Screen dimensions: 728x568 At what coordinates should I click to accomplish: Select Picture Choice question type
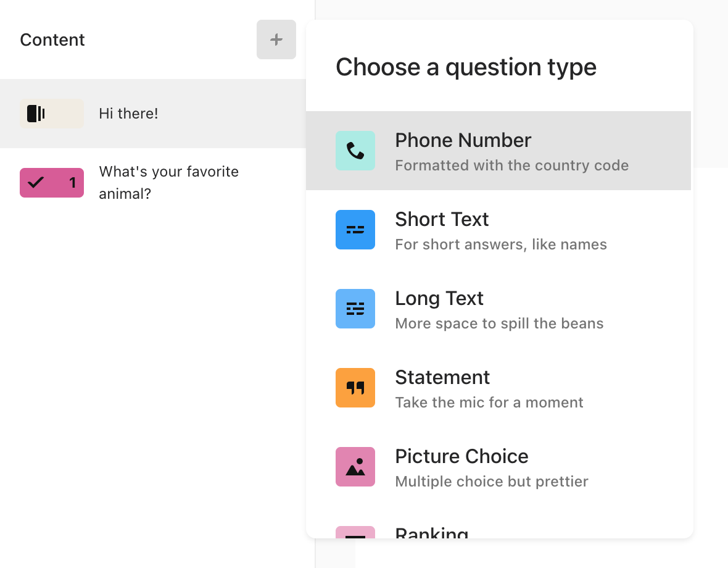(498, 466)
